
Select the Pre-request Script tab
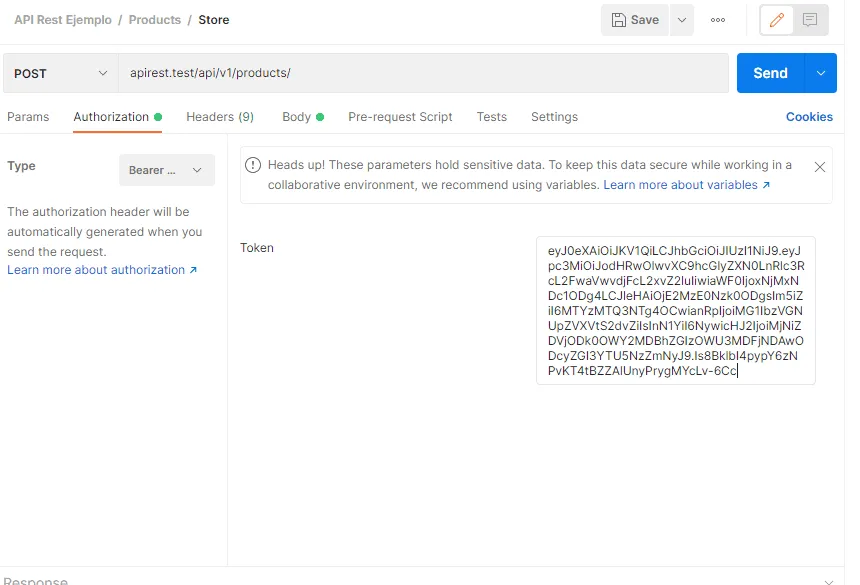400,117
